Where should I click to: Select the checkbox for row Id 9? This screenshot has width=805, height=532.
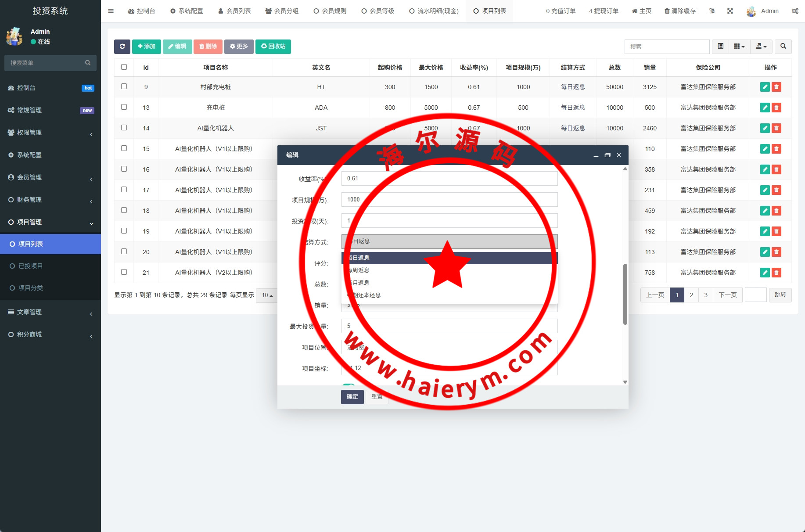pyautogui.click(x=124, y=86)
